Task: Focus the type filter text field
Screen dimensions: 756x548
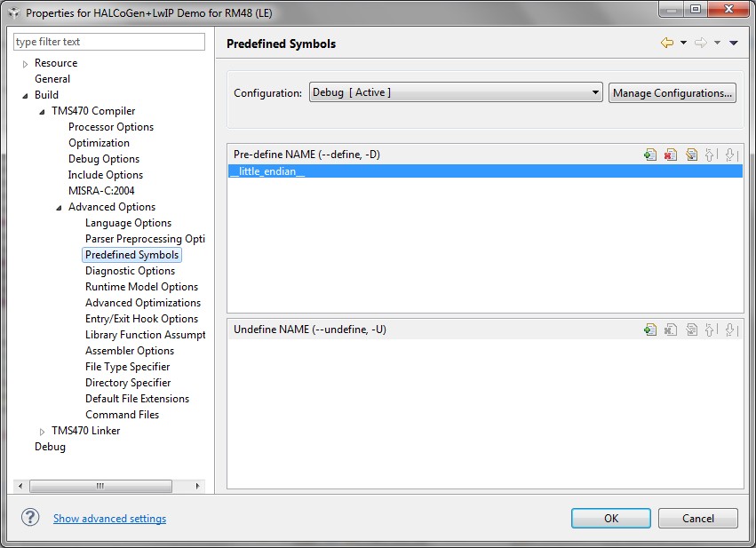Action: click(x=109, y=42)
